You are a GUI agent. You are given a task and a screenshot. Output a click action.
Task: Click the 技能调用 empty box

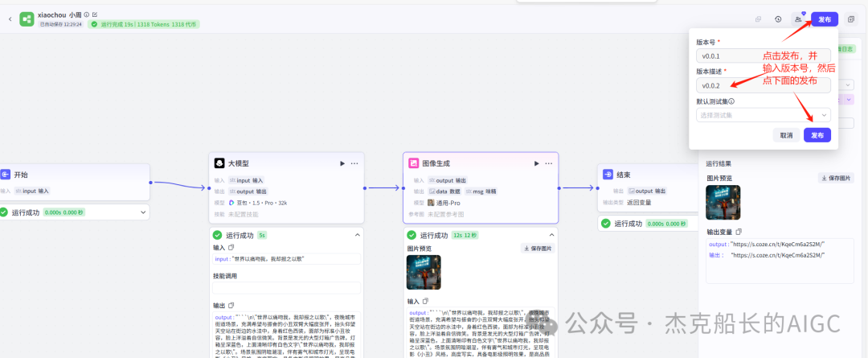coord(286,288)
